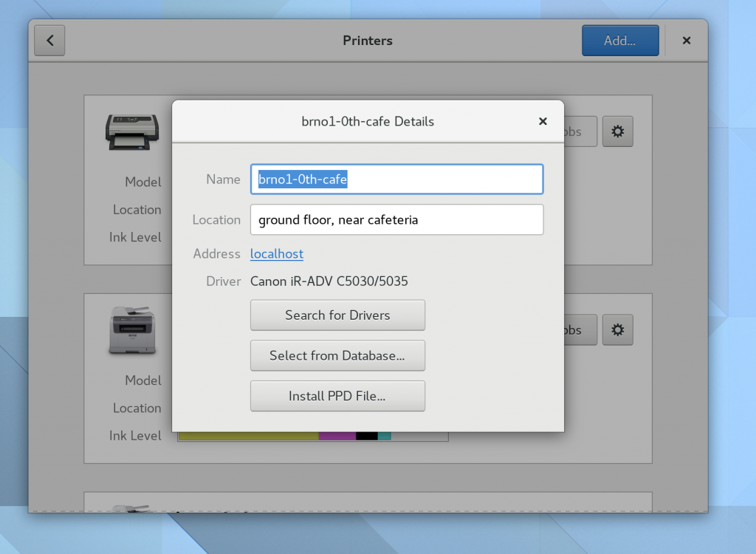Click the Add... button to add a printer
Screen dimensions: 756x554
[620, 41]
